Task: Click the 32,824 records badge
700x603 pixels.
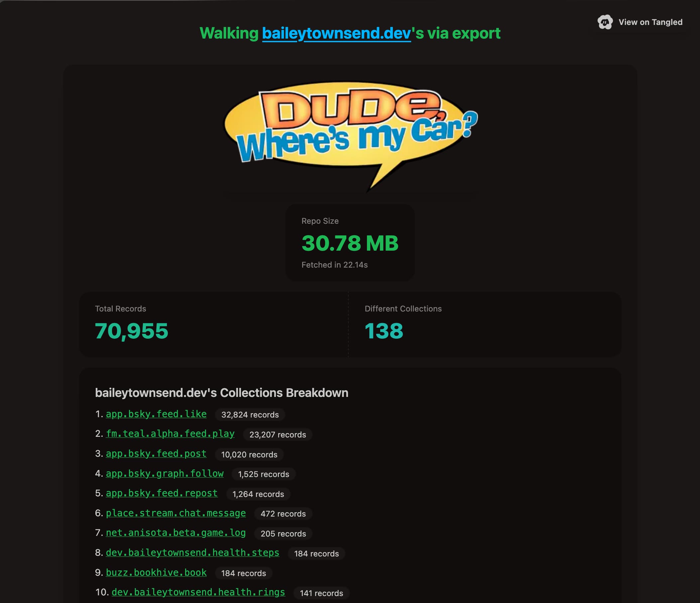Action: pyautogui.click(x=250, y=415)
